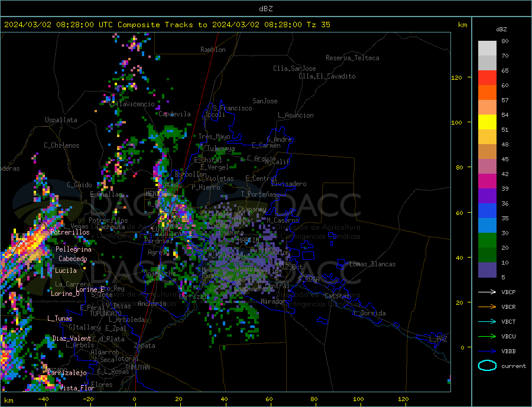Click the cyan 'current' ellipse in the legend
Image resolution: width=532 pixels, height=407 pixels.
[x=487, y=366]
